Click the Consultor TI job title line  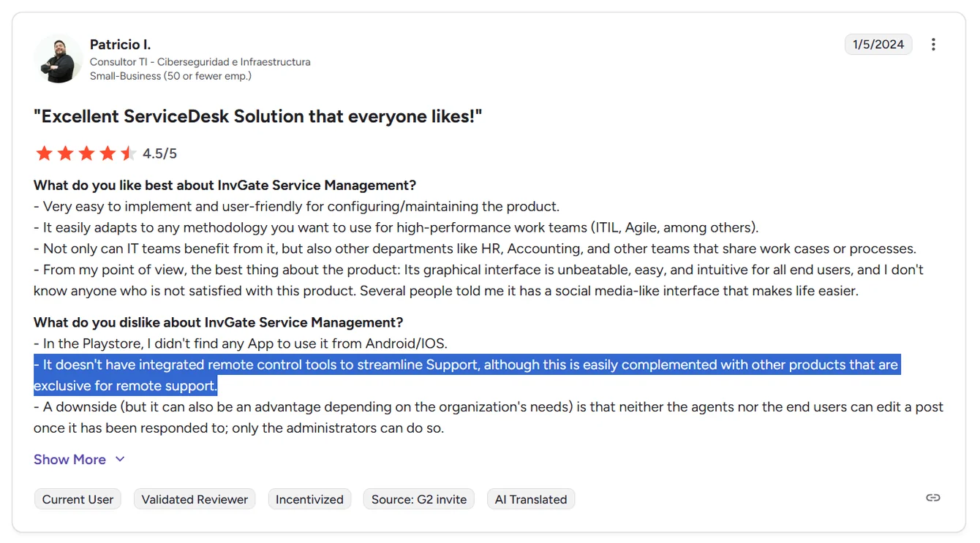click(x=200, y=62)
